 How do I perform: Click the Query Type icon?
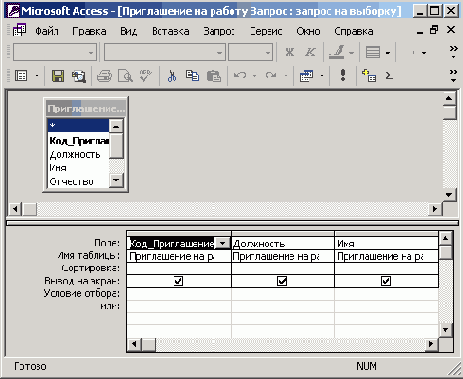[x=306, y=76]
